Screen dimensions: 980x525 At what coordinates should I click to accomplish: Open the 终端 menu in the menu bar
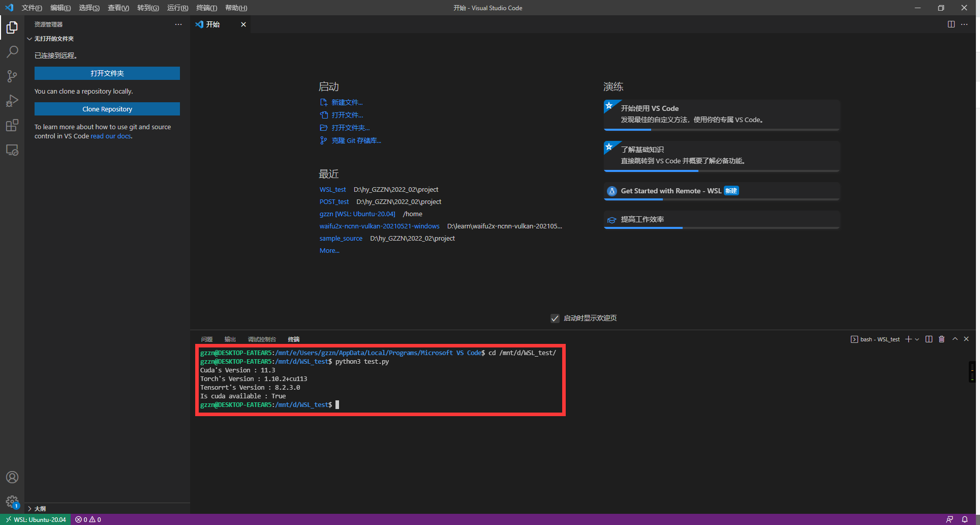tap(206, 8)
